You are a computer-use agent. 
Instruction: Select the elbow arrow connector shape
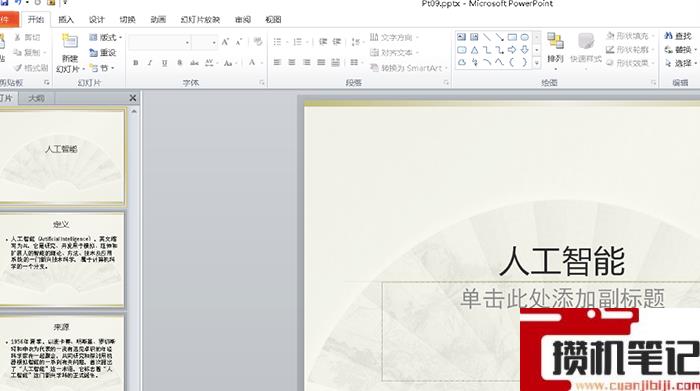point(500,50)
